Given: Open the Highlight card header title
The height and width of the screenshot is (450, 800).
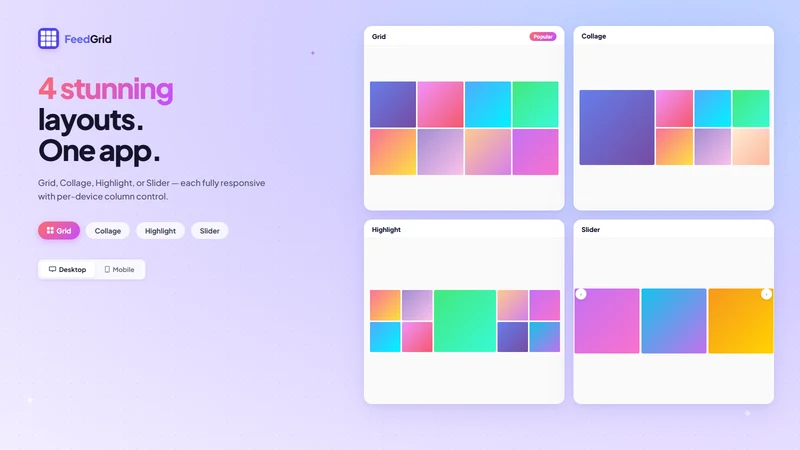Looking at the screenshot, I should coord(386,230).
